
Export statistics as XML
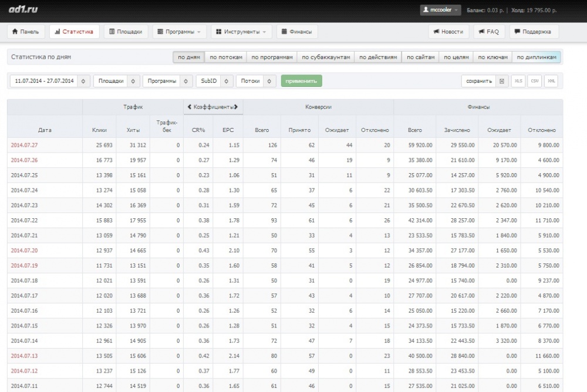pyautogui.click(x=551, y=81)
